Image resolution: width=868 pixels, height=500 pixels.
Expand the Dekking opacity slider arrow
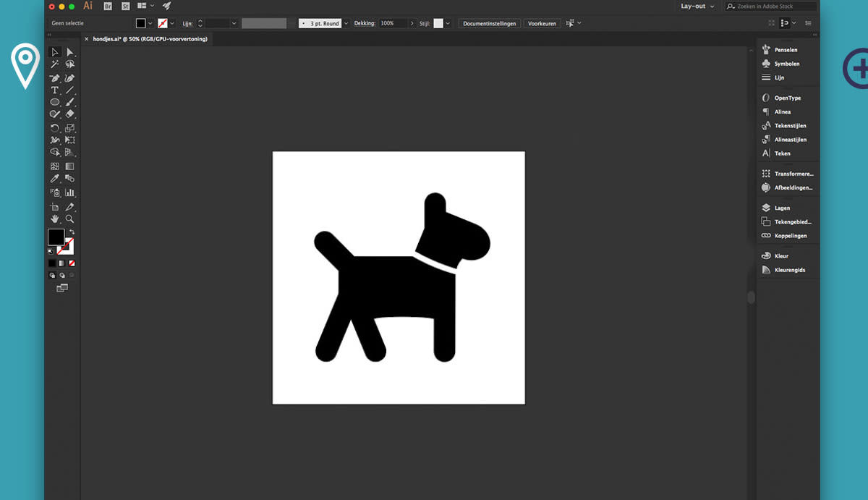[412, 23]
